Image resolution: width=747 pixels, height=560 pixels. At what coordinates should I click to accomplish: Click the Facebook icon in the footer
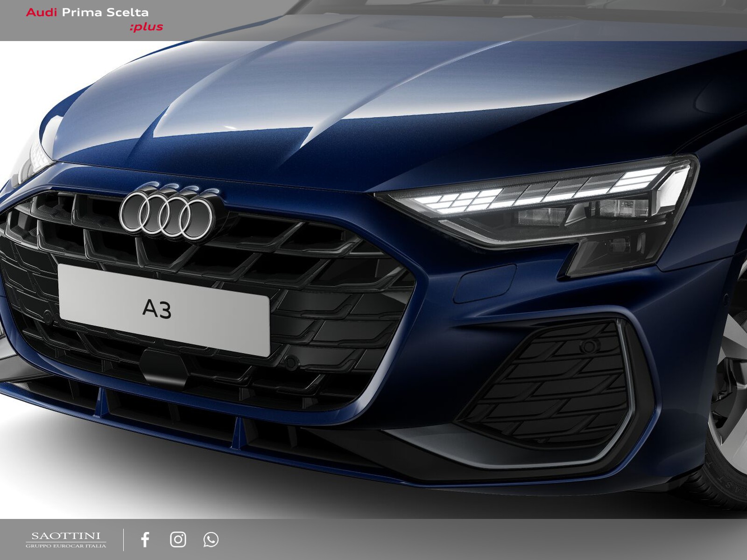click(x=145, y=539)
